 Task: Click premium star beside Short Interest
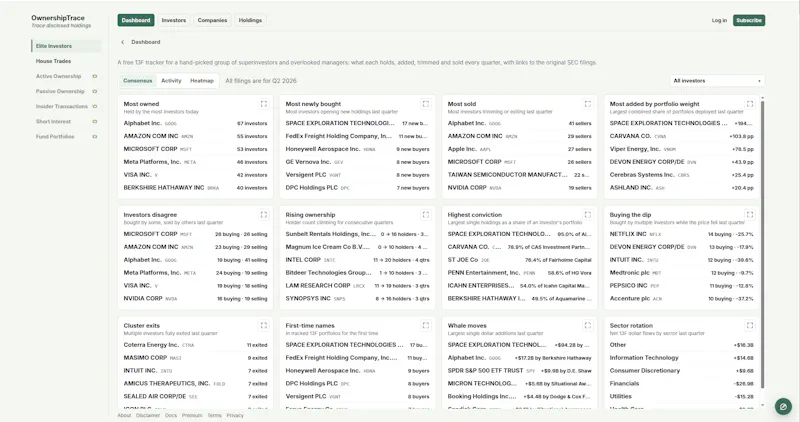pyautogui.click(x=94, y=121)
